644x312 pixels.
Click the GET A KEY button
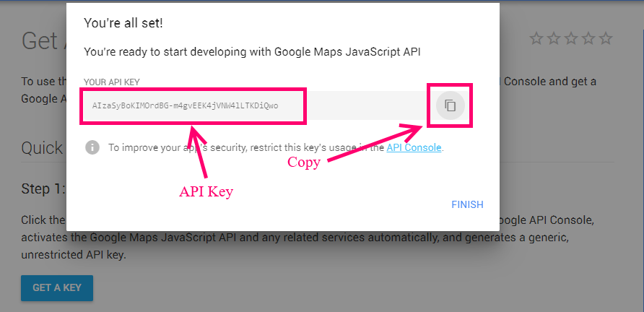[x=57, y=287]
